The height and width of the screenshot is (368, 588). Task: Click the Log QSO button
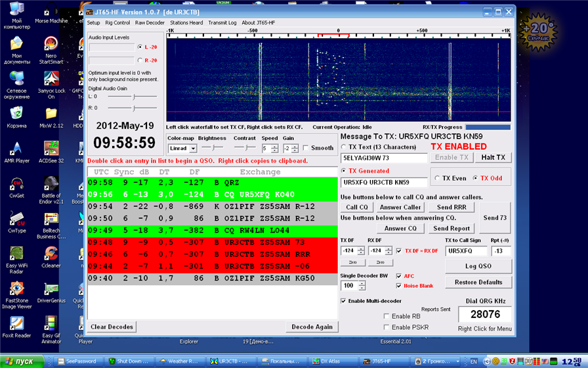point(478,266)
